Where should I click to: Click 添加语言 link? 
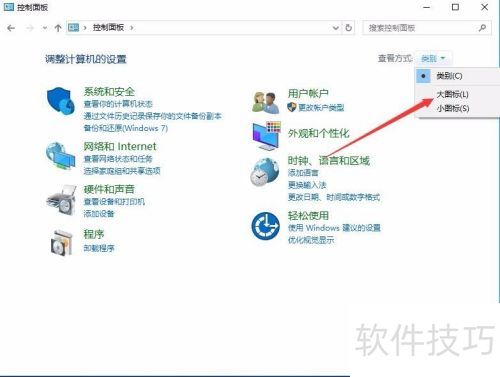(x=303, y=173)
